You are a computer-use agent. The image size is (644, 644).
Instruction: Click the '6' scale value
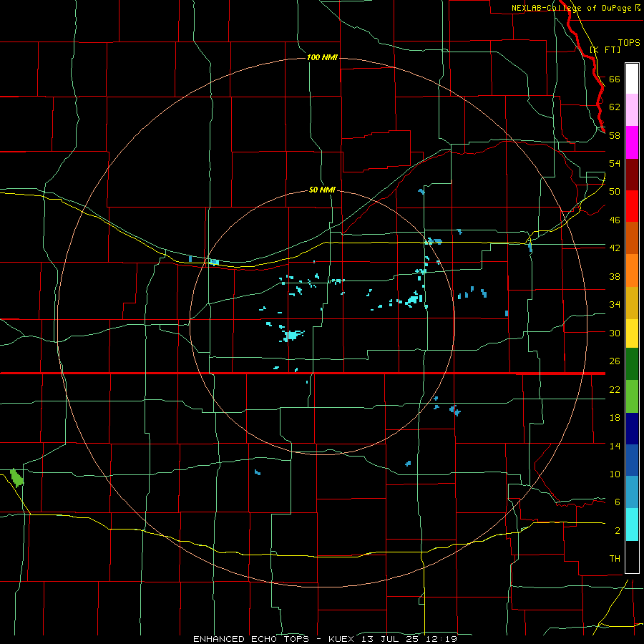point(618,502)
